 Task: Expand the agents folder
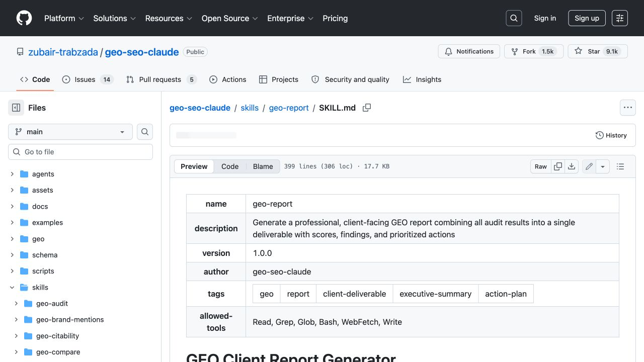[12, 174]
